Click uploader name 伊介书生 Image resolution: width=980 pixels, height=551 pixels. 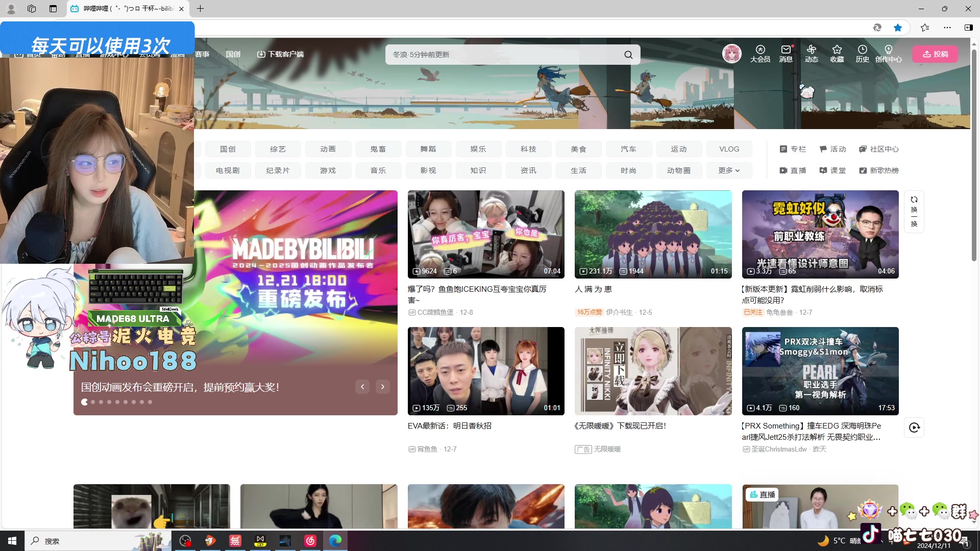pos(619,312)
